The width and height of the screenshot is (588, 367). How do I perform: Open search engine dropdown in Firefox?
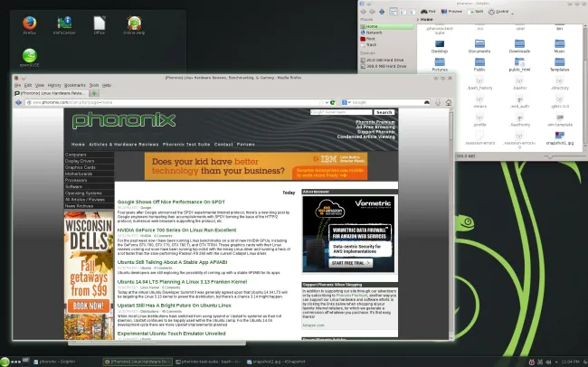click(x=346, y=102)
